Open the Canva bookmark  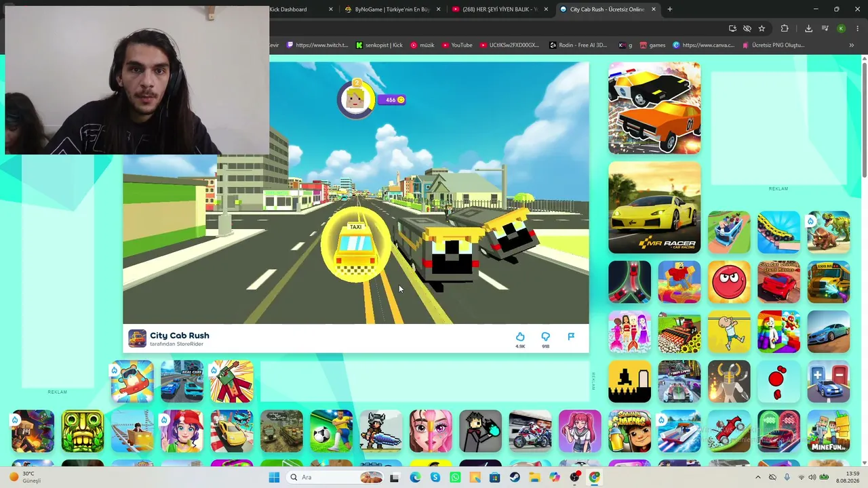[x=704, y=45]
